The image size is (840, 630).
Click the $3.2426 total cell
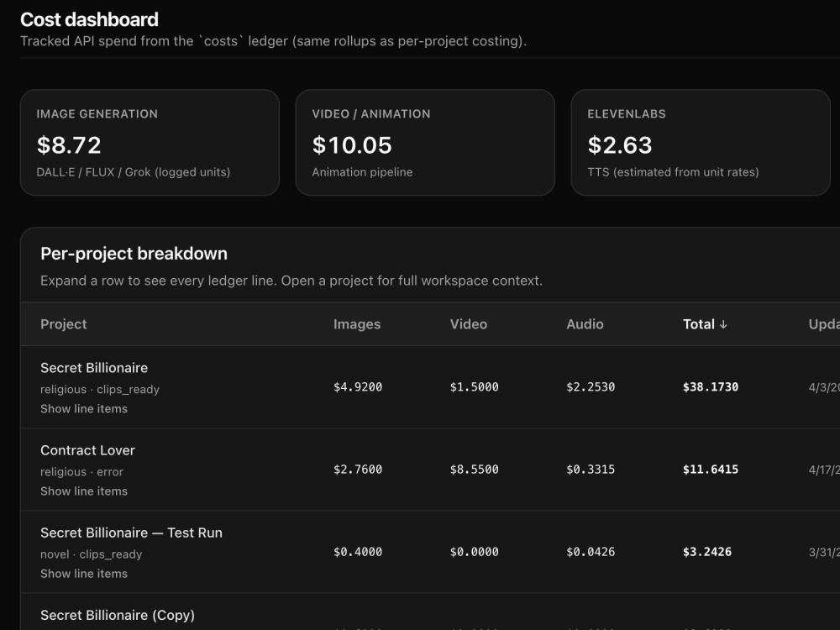point(707,552)
